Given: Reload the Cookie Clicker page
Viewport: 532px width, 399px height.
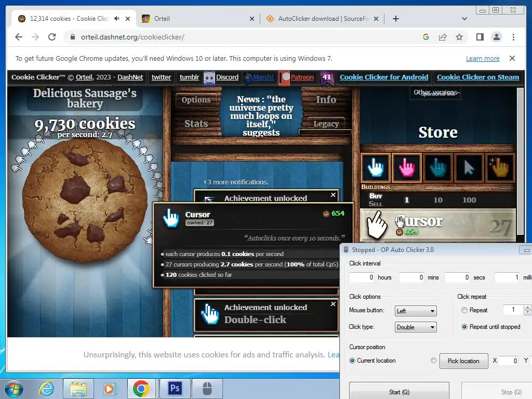Looking at the screenshot, I should coord(52,37).
